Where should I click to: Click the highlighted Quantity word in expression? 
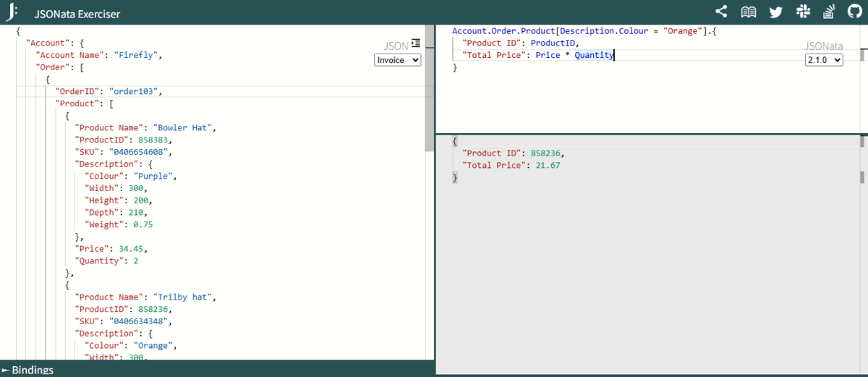595,55
